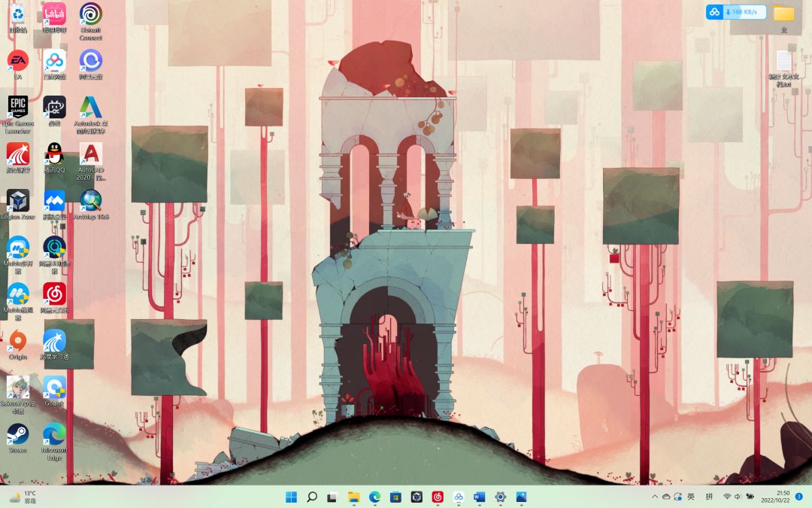This screenshot has height=508, width=812.
Task: Toggle the 拼 pinyin IME mode
Action: 709,497
